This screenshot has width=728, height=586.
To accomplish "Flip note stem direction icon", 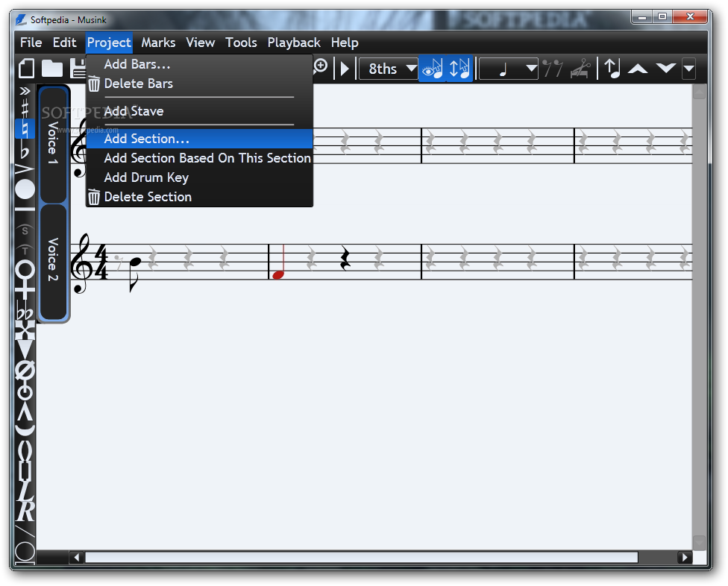I will coord(612,69).
